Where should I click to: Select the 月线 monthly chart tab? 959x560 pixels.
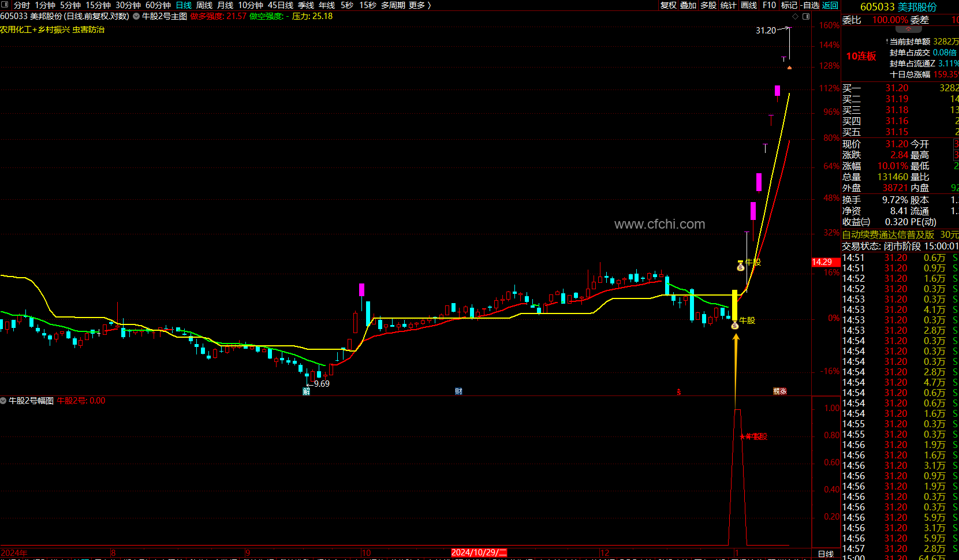(225, 5)
